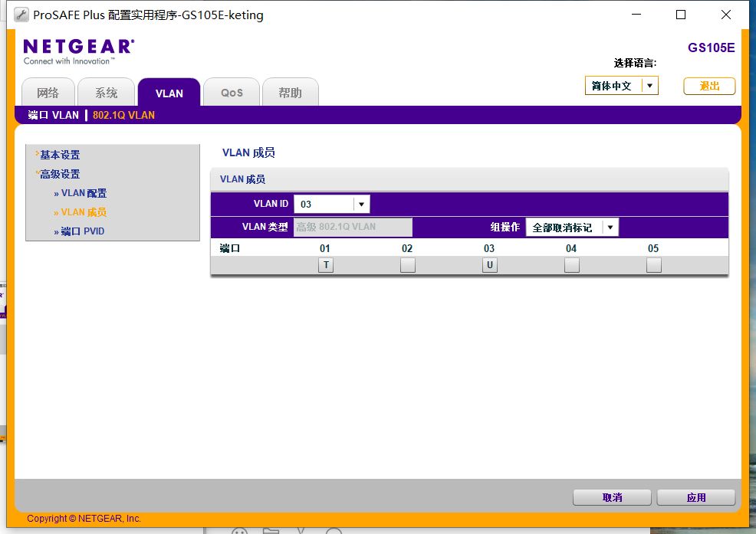The width and height of the screenshot is (756, 534).
Task: Click the VLAN ID dropdown arrow
Action: click(362, 204)
